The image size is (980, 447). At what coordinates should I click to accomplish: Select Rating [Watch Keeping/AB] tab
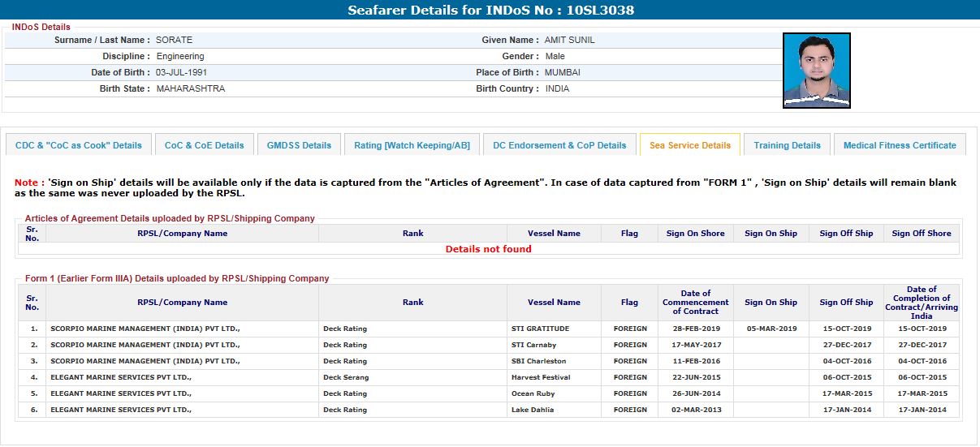pyautogui.click(x=412, y=145)
